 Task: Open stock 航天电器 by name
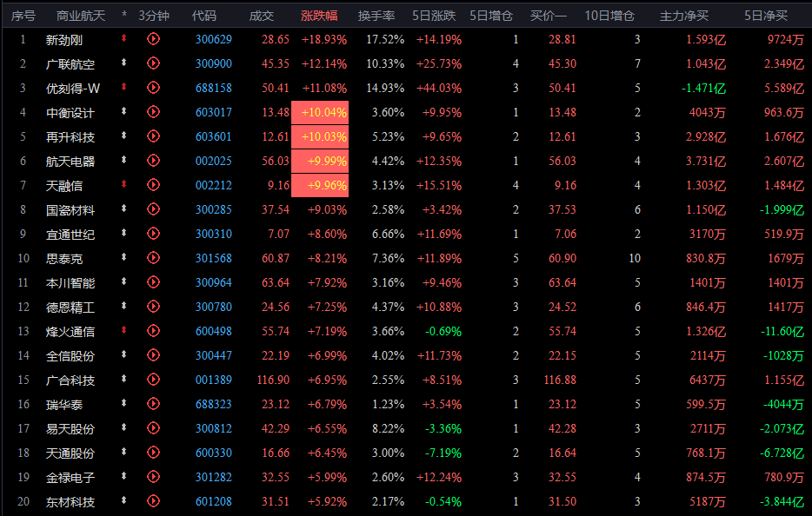(70, 161)
